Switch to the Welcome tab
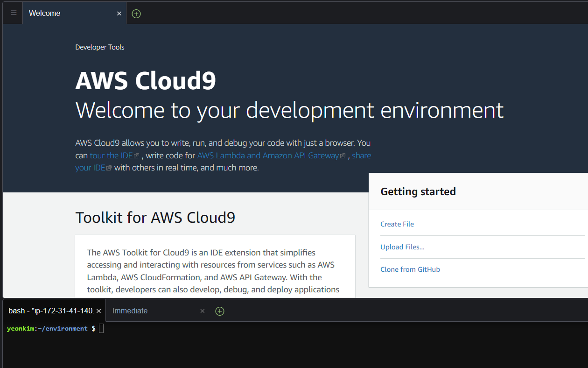This screenshot has width=588, height=368. (74, 13)
